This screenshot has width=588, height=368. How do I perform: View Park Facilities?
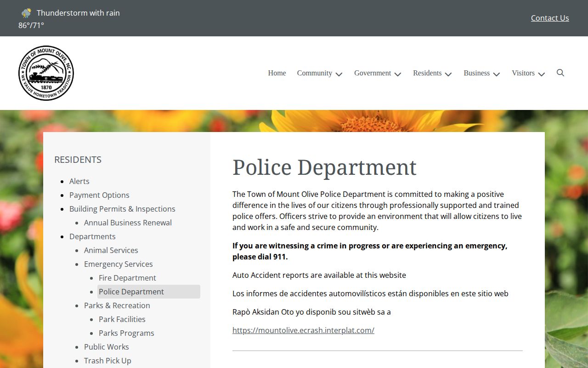click(122, 319)
